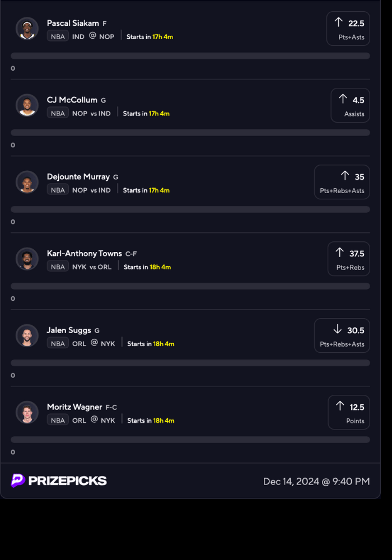Click Karl-Anthony Towns' player headshot

pyautogui.click(x=27, y=259)
